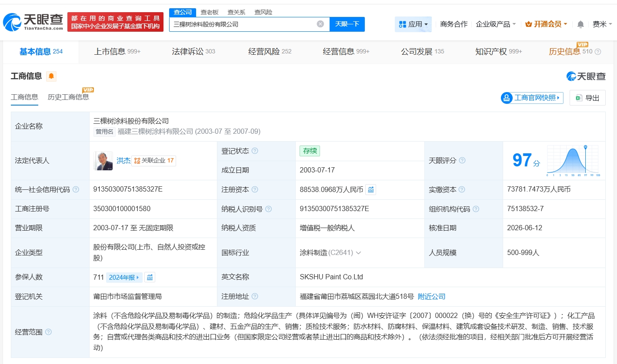Image resolution: width=617 pixels, height=364 pixels.
Task: Click the red 都在用的商业查询工具 banner
Action: point(115,22)
